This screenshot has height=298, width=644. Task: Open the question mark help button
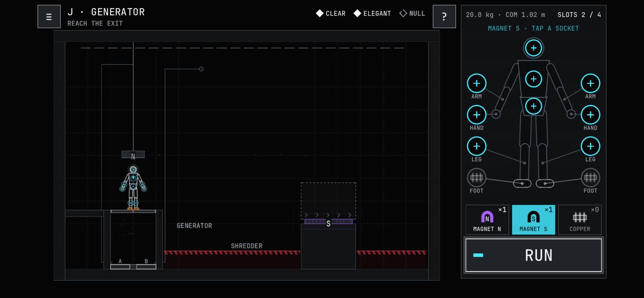point(444,17)
